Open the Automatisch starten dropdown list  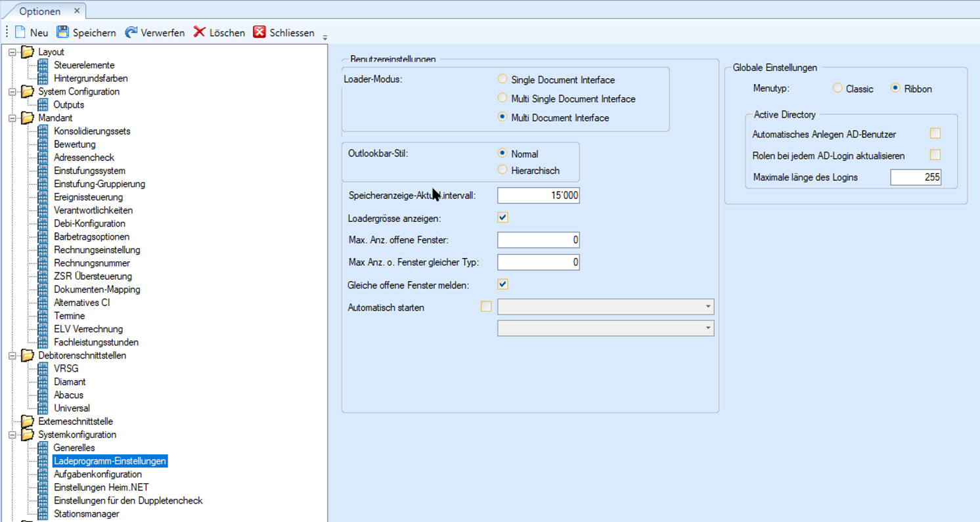(707, 307)
